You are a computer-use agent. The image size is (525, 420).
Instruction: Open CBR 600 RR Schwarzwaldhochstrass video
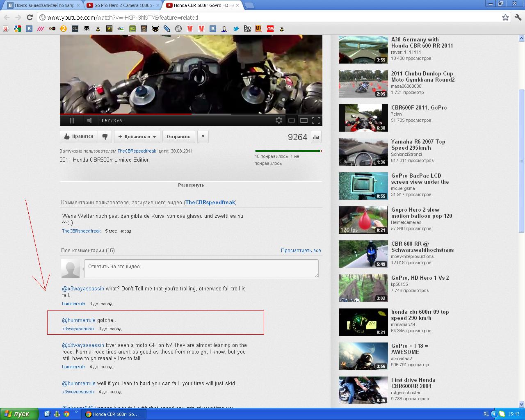tap(422, 247)
